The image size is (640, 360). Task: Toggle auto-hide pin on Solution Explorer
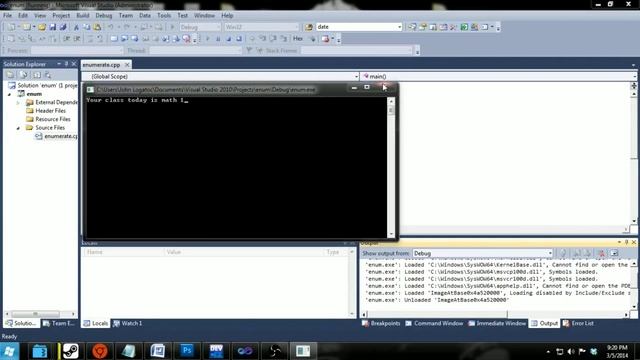(x=66, y=64)
